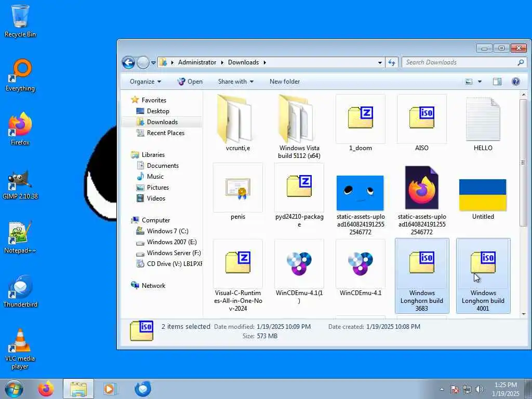Open address bar previous locations dropdown

tap(380, 63)
